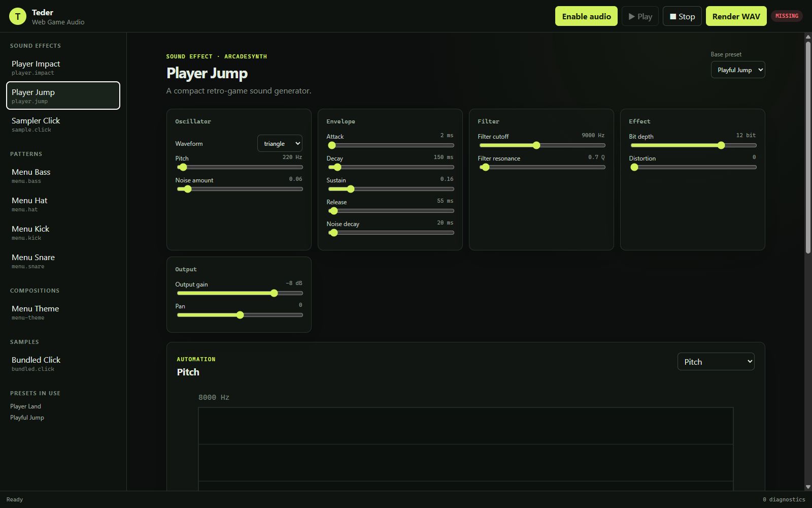Open the automation Pitch parameter dropdown
812x508 pixels.
pyautogui.click(x=716, y=361)
